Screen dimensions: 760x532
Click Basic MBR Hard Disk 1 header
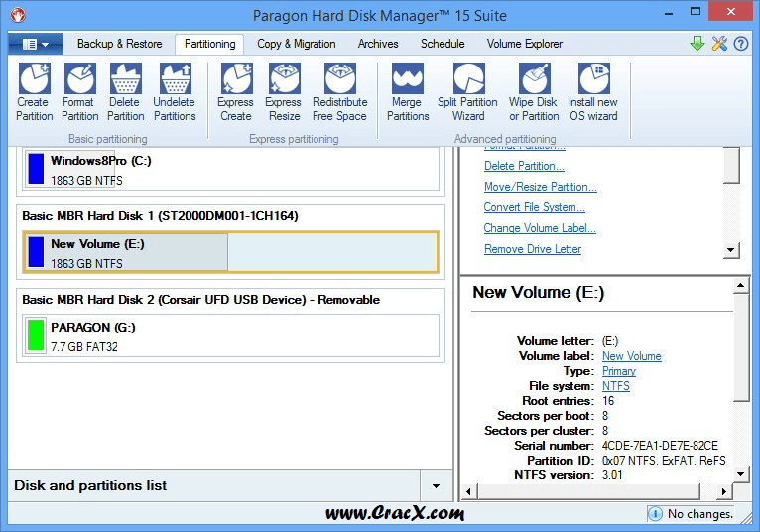(x=160, y=215)
